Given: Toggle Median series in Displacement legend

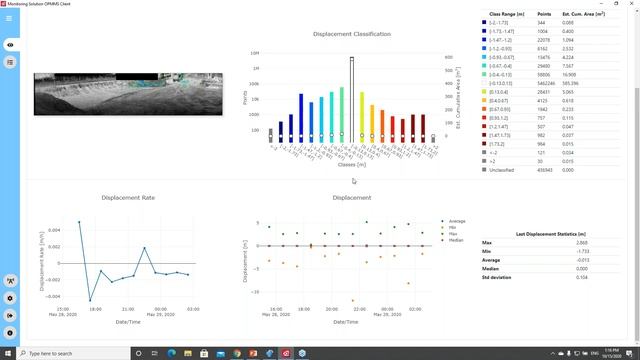Looking at the screenshot, I should 452,240.
